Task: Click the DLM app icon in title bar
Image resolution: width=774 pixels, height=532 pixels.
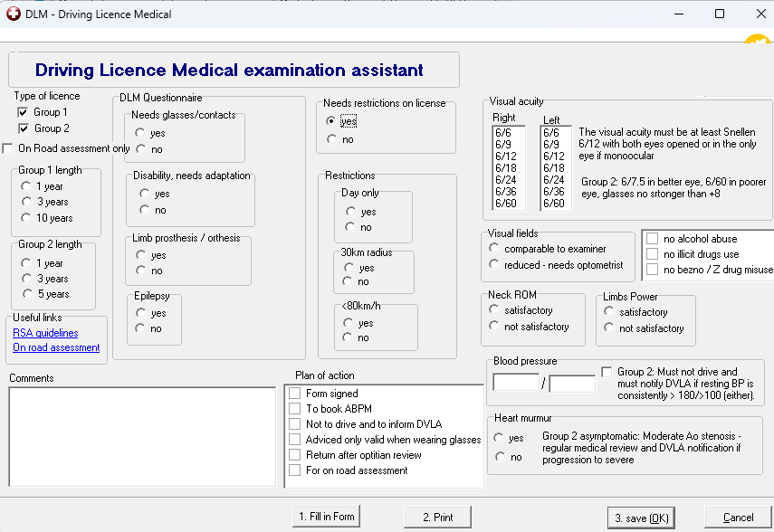Action: [14, 14]
